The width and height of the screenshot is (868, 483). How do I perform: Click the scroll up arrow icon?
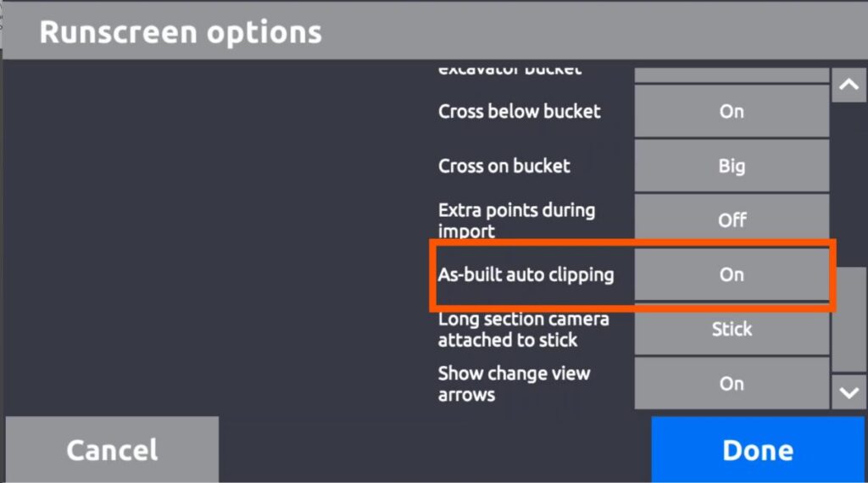849,85
